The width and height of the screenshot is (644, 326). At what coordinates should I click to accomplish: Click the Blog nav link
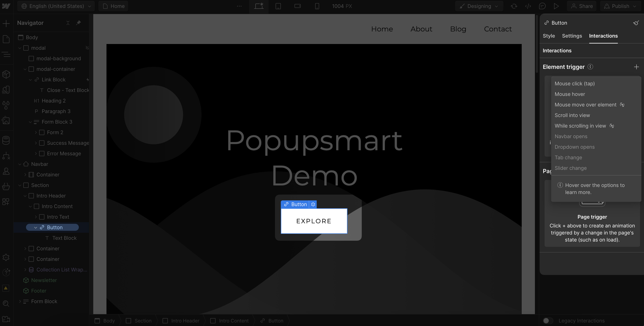click(458, 29)
